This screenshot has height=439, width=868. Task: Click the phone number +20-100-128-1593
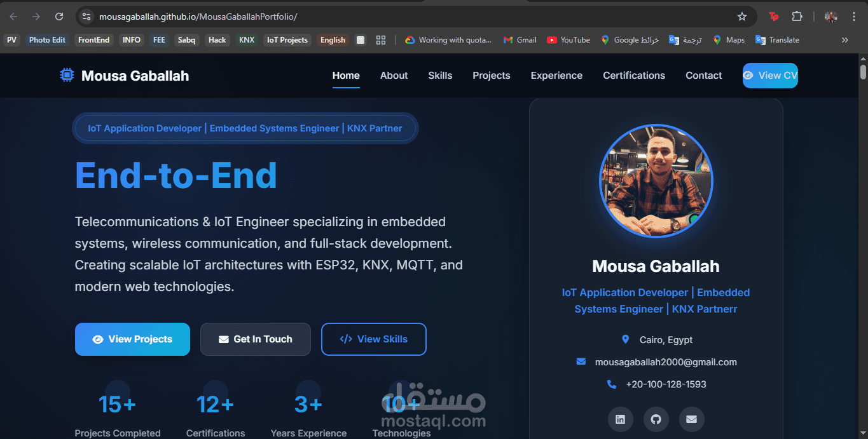(x=666, y=384)
